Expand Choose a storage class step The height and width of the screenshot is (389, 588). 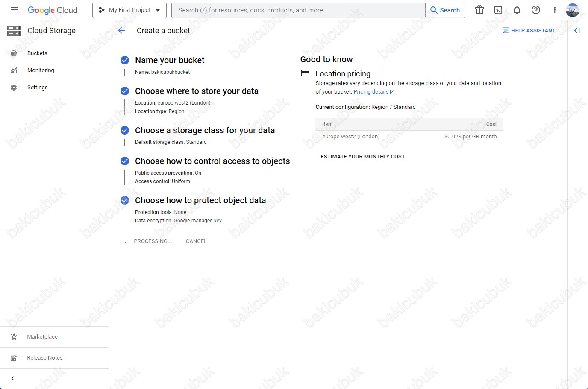tap(205, 130)
